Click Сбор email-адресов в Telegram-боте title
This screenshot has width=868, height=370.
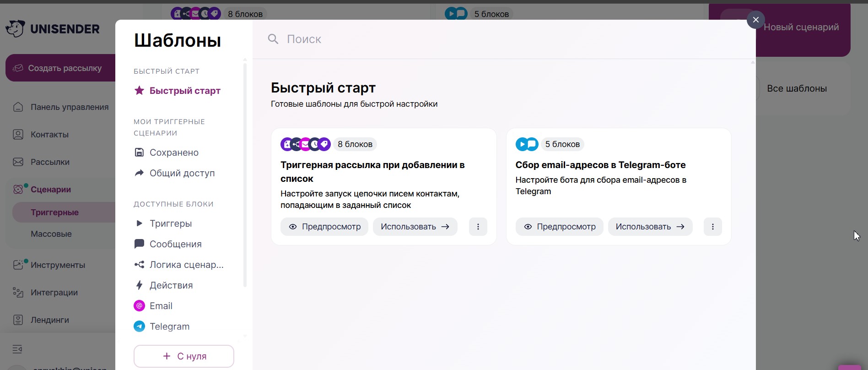[600, 165]
